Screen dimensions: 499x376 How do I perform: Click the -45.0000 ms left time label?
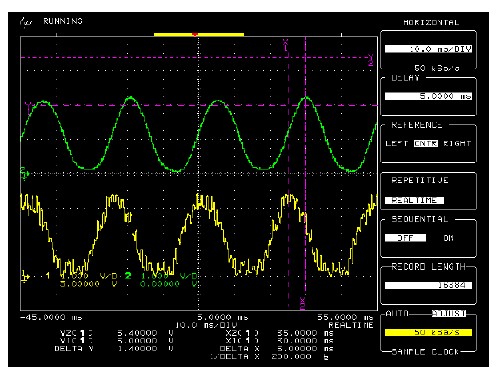(51, 317)
